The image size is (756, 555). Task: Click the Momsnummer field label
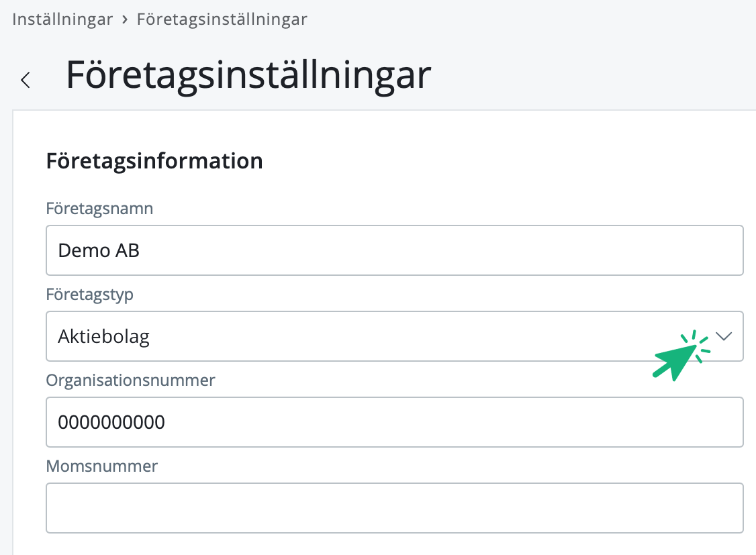101,466
